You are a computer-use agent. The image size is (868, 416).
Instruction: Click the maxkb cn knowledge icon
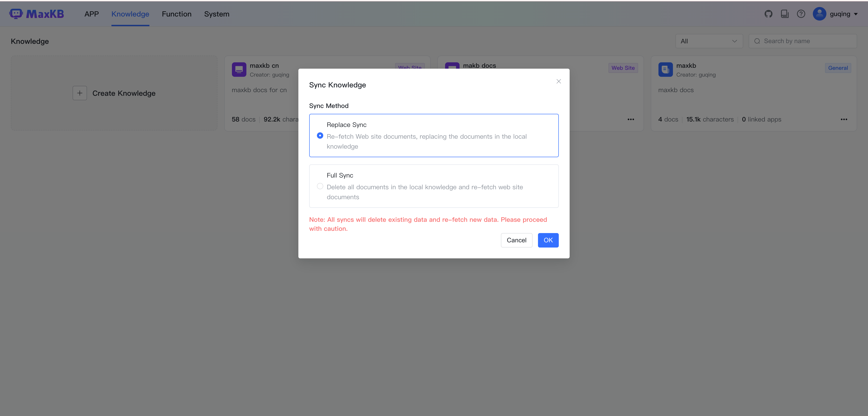(x=239, y=69)
